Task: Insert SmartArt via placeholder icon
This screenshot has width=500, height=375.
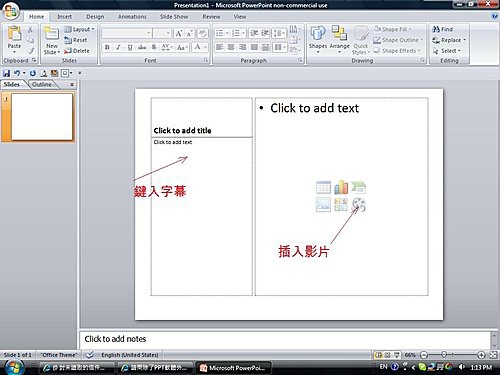Action: (358, 188)
